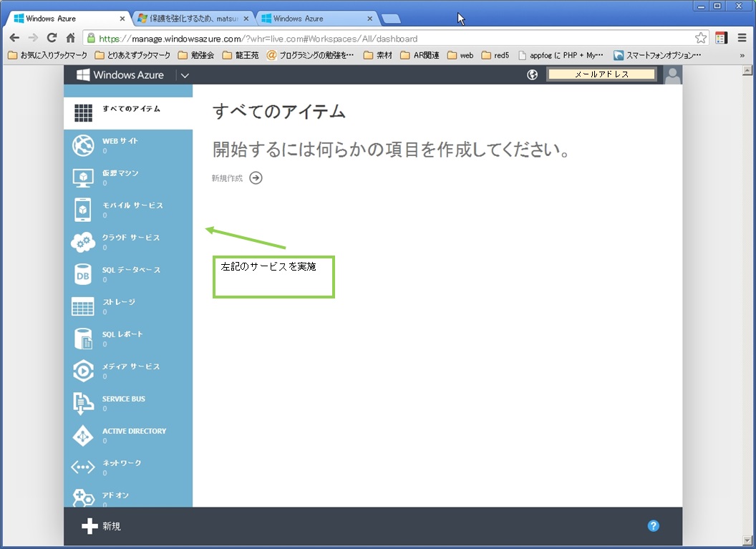Open the すべてのアイテム grid icon
756x549 pixels.
coord(83,113)
